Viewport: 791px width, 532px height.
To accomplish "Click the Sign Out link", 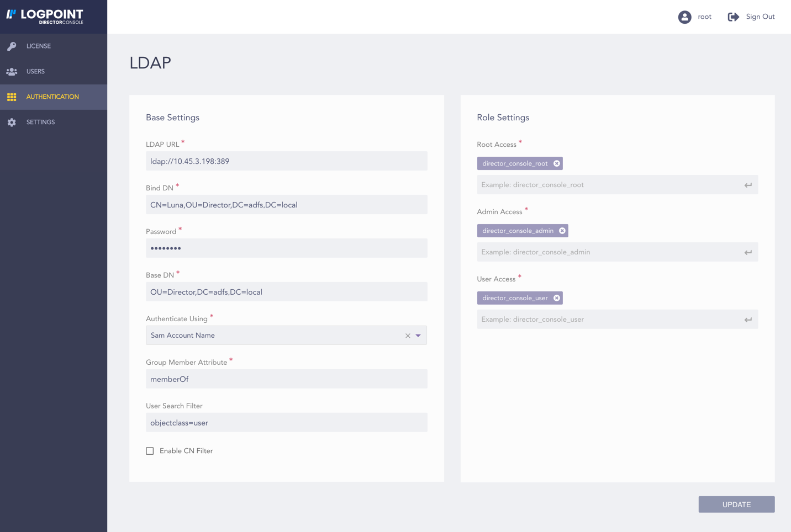I will 760,17.
